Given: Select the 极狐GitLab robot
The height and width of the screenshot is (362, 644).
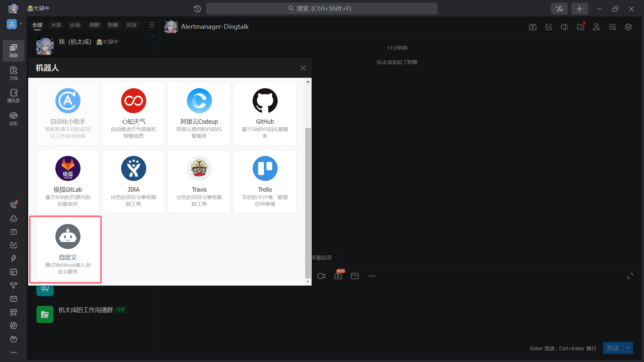Looking at the screenshot, I should tap(68, 181).
